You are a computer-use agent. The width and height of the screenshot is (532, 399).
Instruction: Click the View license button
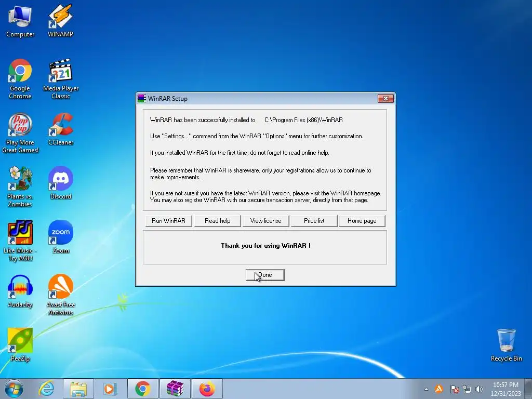(x=265, y=221)
